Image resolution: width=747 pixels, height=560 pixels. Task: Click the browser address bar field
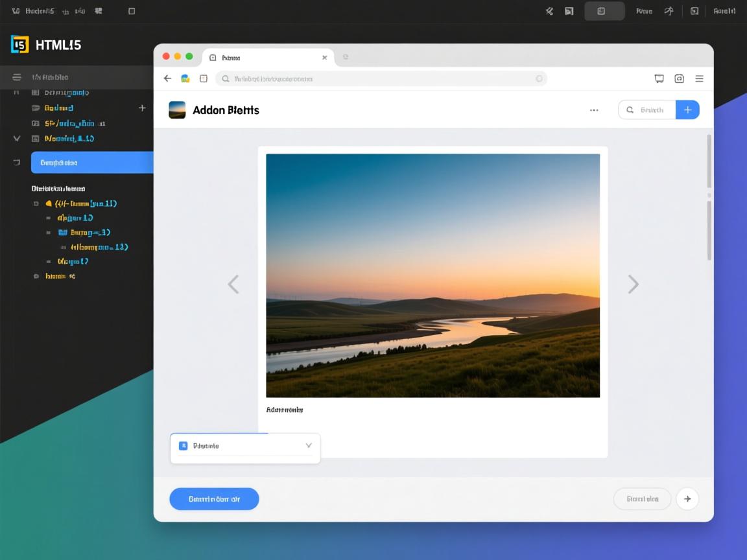point(383,78)
